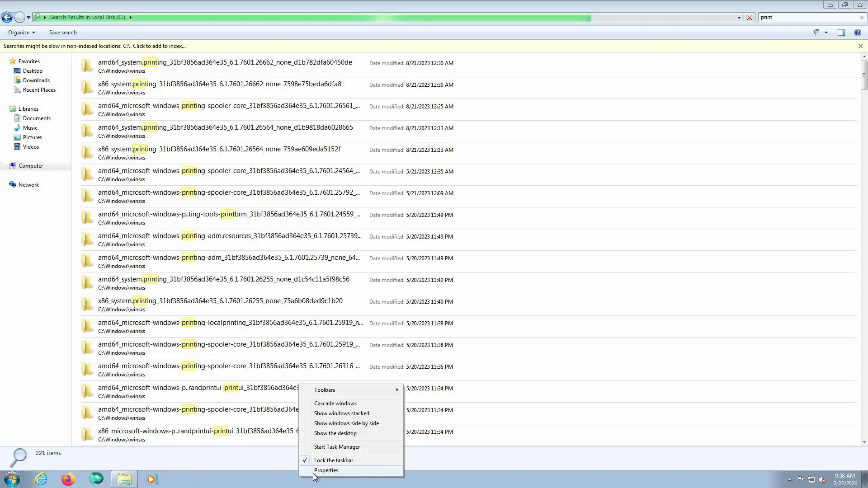Image resolution: width=868 pixels, height=488 pixels.
Task: Expand the Organize dropdown
Action: click(x=21, y=33)
